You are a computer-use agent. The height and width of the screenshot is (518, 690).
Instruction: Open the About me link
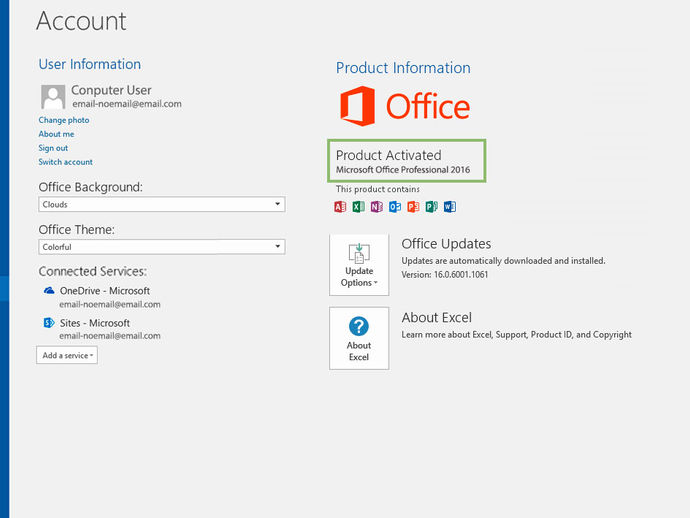(56, 134)
